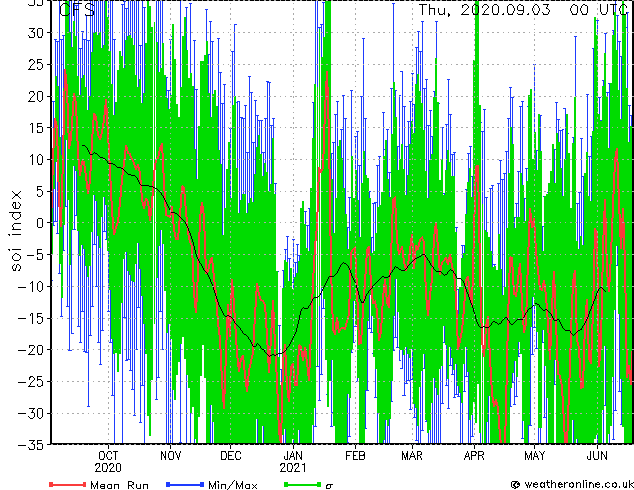Click the -5 y-axis value
This screenshot has width=634, height=490.
point(36,255)
